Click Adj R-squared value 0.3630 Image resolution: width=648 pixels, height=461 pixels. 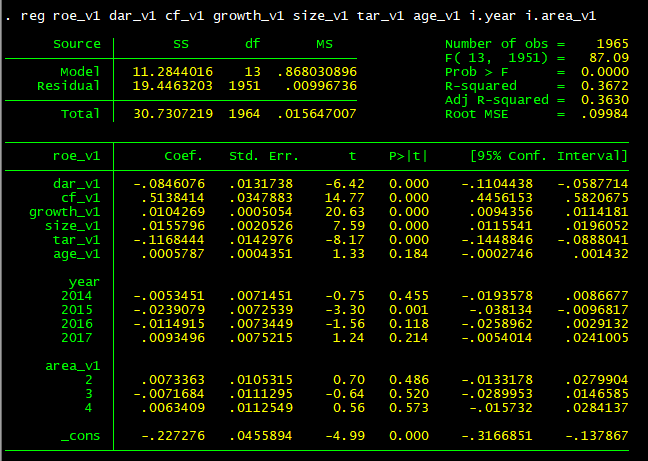(x=605, y=100)
